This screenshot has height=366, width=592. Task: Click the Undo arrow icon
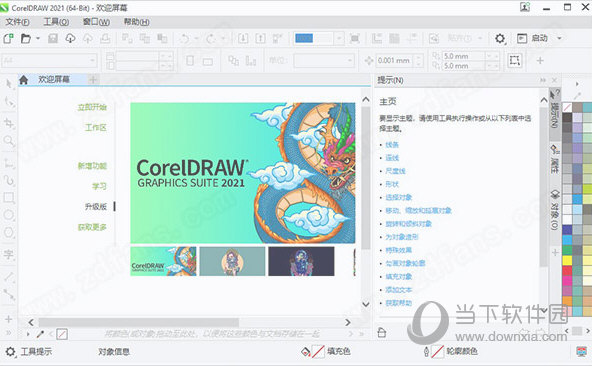click(x=185, y=39)
